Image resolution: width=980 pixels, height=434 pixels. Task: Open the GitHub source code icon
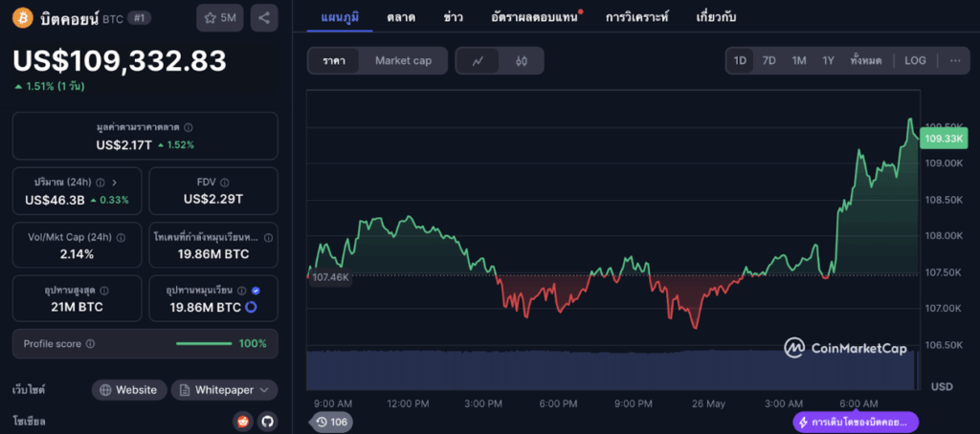[267, 421]
